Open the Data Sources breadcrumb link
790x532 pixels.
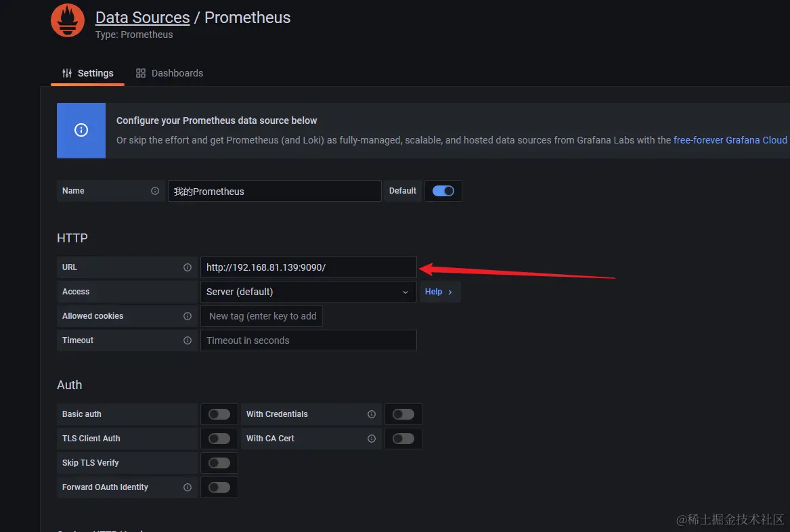143,17
